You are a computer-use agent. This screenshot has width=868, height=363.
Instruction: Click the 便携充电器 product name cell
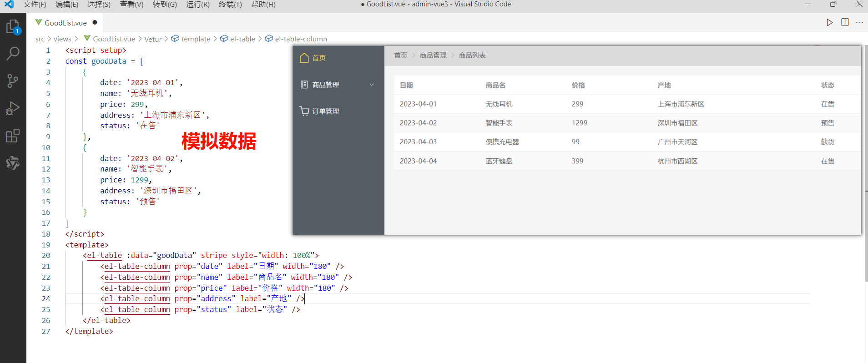point(502,142)
